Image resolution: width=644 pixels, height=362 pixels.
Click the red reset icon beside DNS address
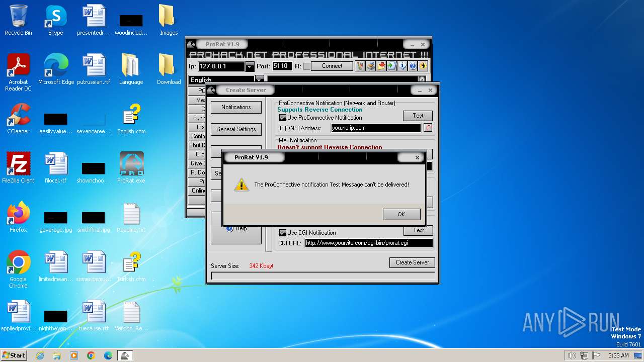click(428, 128)
